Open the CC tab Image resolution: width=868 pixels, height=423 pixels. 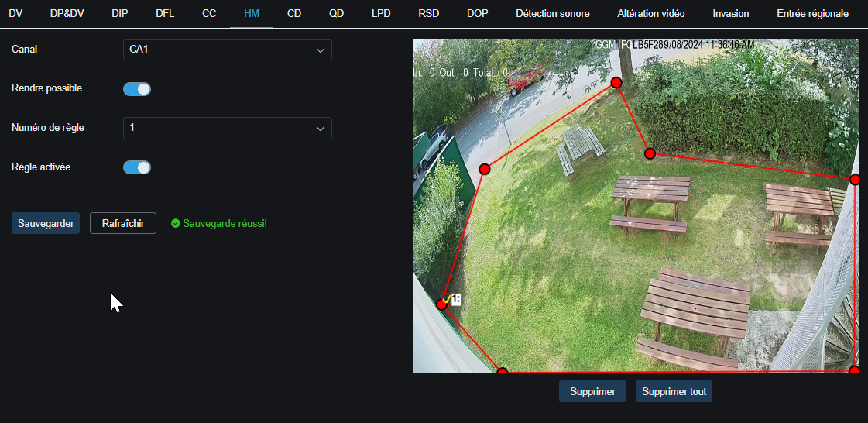[209, 14]
